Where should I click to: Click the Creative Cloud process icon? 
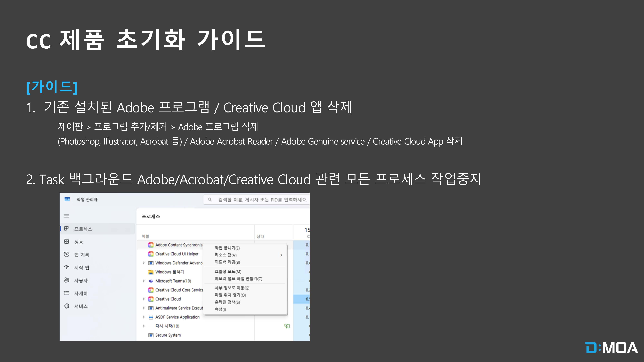151,299
